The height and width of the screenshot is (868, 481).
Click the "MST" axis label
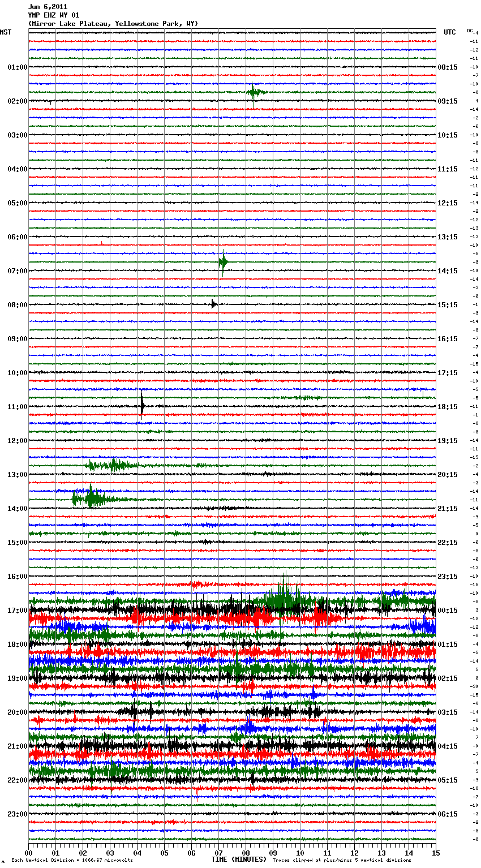point(6,32)
